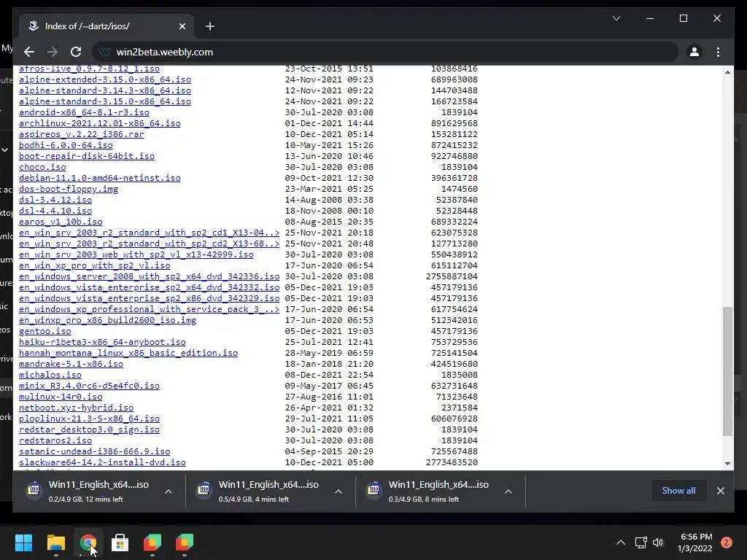Download alpine-standard-3.14.3-x86_64.iso
This screenshot has height=560, width=747.
[105, 90]
